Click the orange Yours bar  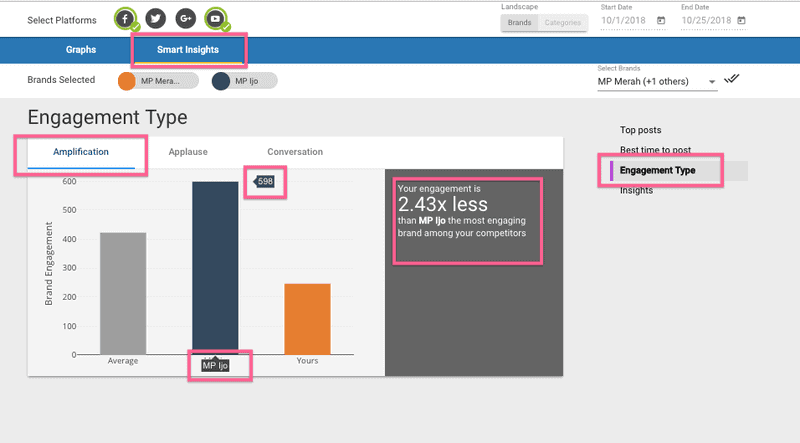307,318
